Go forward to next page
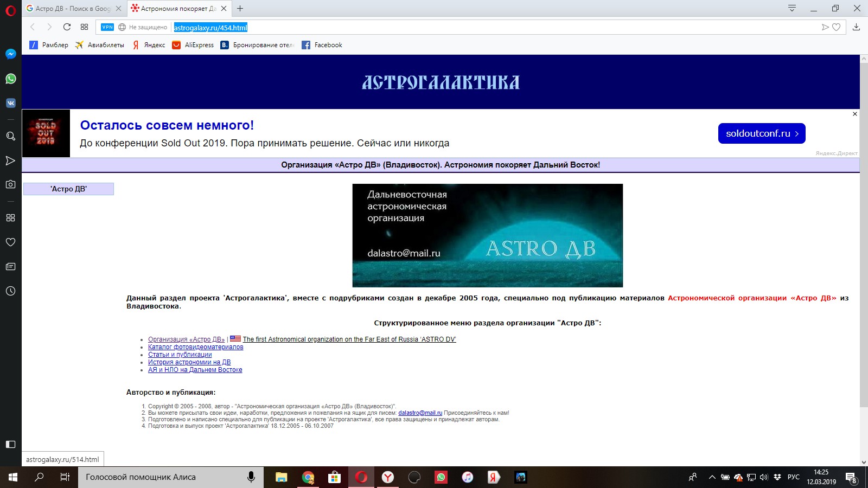 (49, 27)
